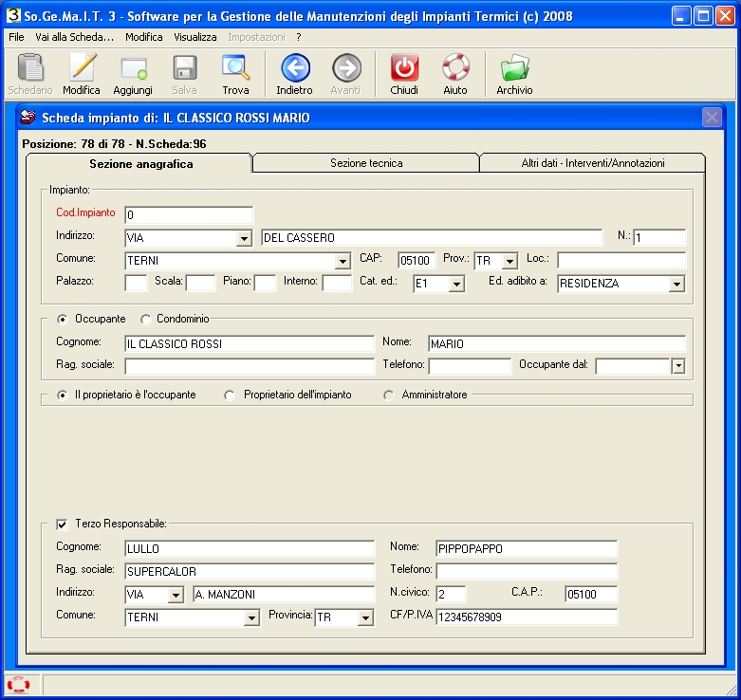Click the red Chiudi power icon
The width and height of the screenshot is (741, 700).
click(404, 67)
